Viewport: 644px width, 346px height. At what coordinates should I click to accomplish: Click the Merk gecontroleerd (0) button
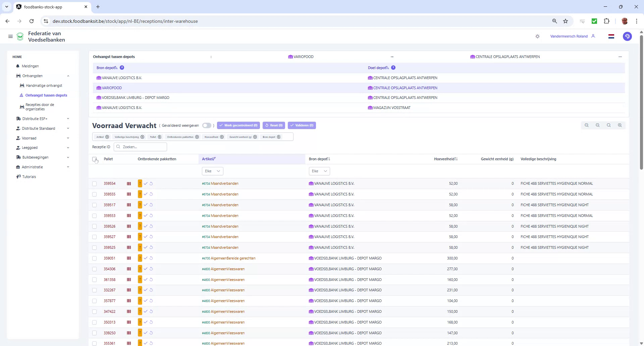238,125
